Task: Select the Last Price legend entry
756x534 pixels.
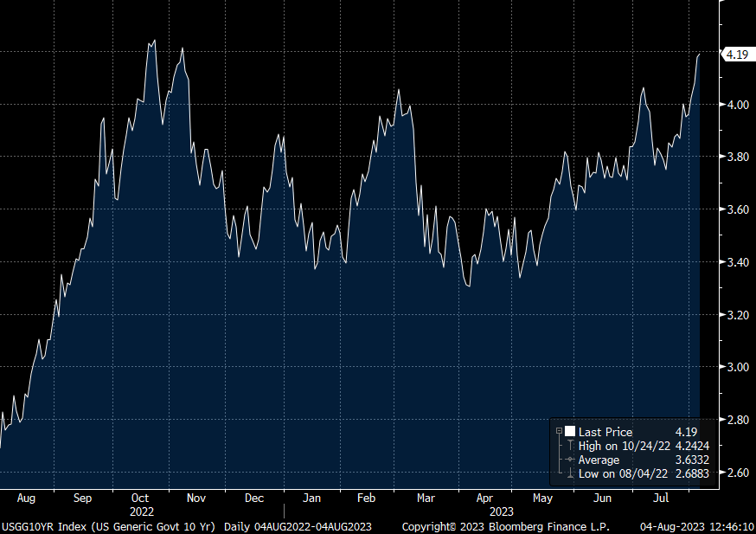Action: [x=605, y=432]
